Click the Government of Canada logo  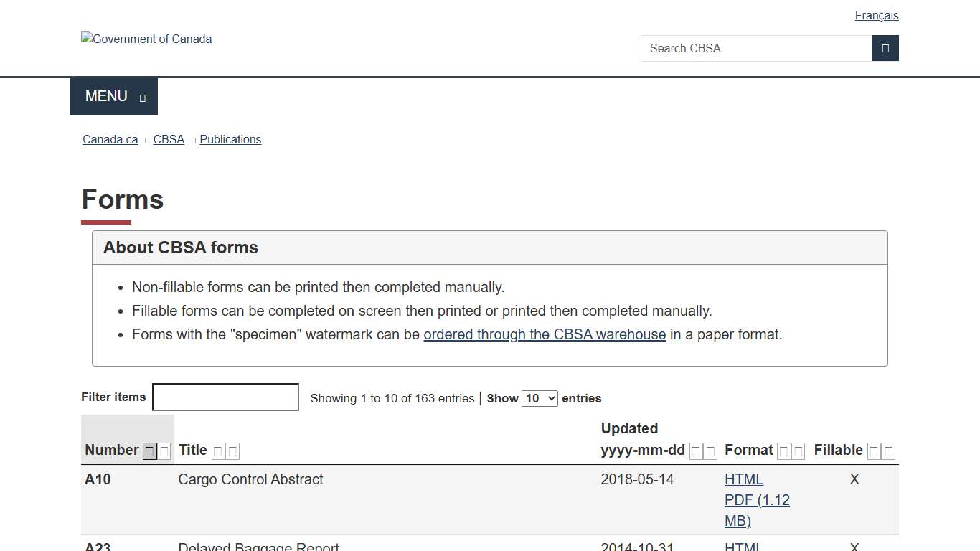146,39
